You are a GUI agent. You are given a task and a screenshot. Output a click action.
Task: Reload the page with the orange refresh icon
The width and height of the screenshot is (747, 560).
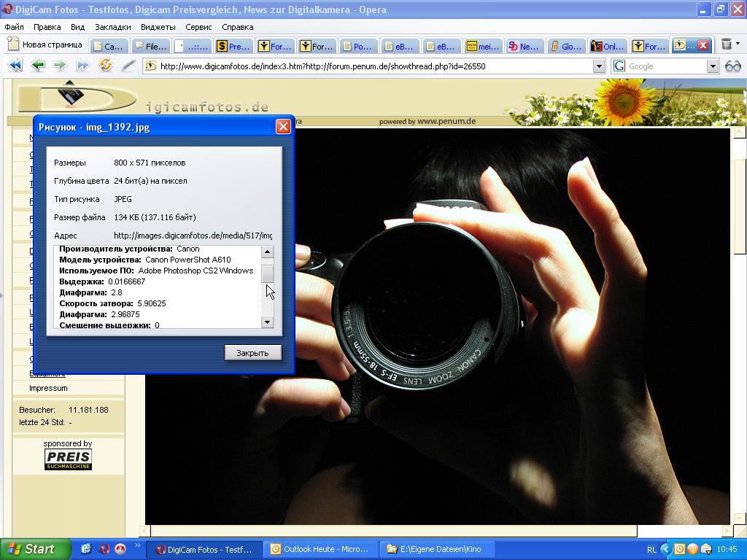click(x=106, y=66)
